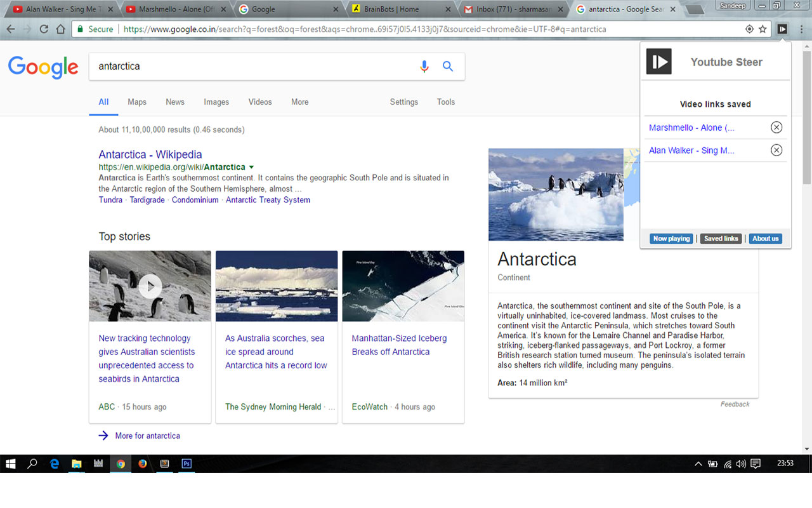Open the Settings dropdown

click(x=404, y=102)
